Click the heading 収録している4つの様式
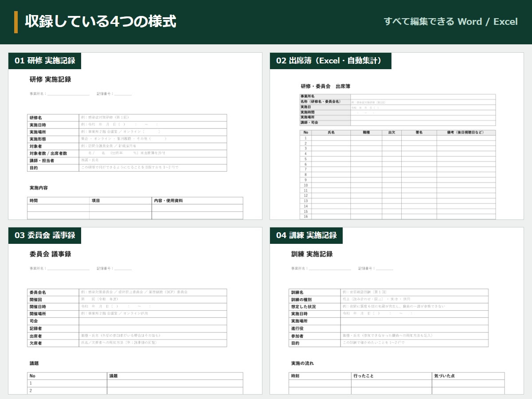Screen dimensions: 532x399 pyautogui.click(x=101, y=21)
